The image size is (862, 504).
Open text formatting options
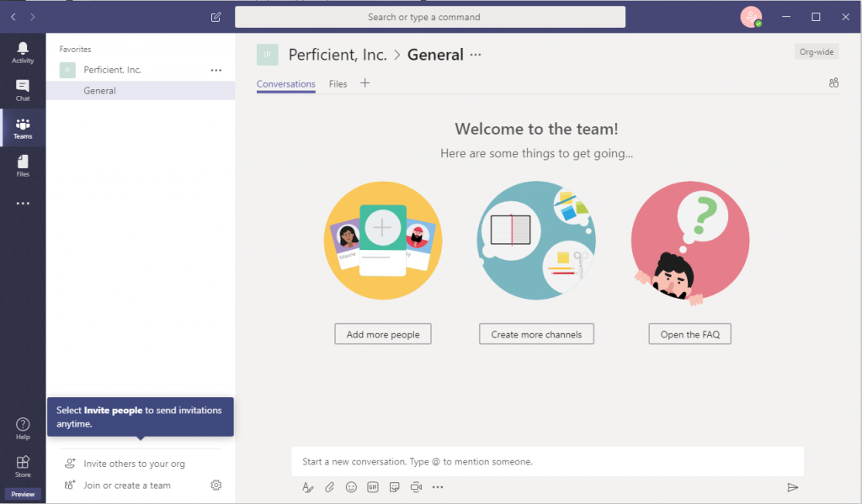coord(307,487)
